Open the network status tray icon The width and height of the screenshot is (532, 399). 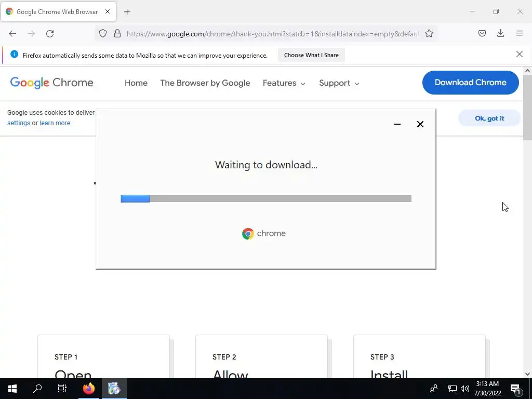452,389
